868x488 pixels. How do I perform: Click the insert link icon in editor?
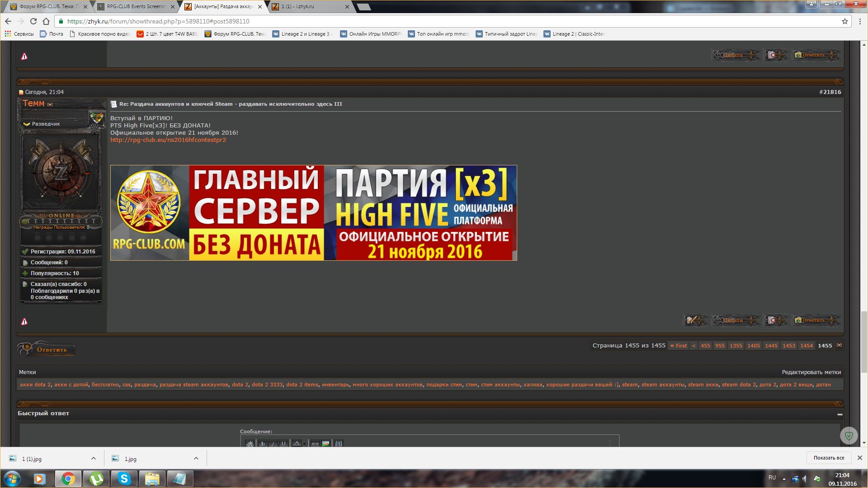[315, 444]
